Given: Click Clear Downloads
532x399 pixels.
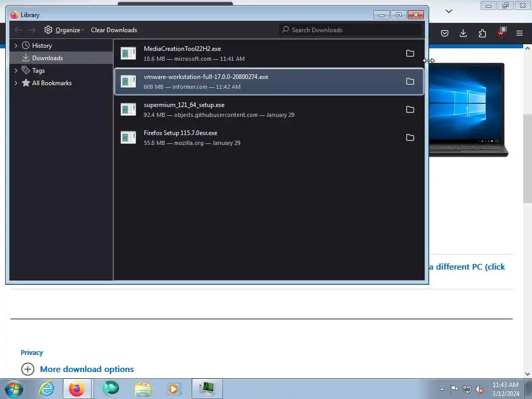Looking at the screenshot, I should (114, 30).
